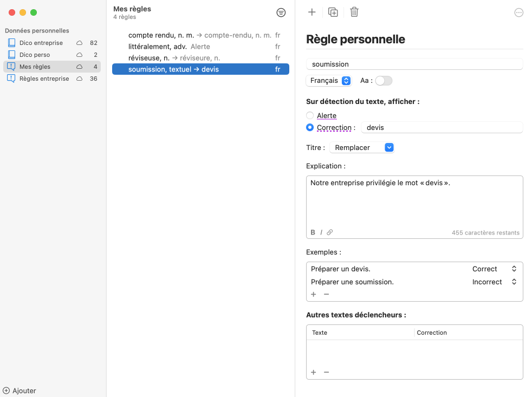
Task: Apply bold formatting in Explication
Action: pos(313,232)
